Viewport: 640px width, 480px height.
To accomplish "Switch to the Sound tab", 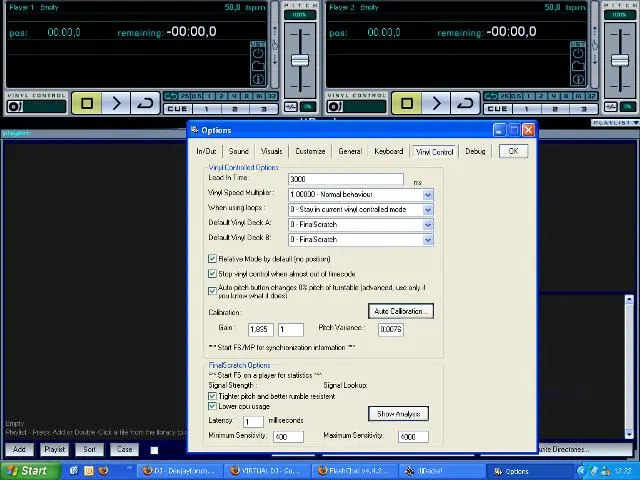I will pos(238,151).
